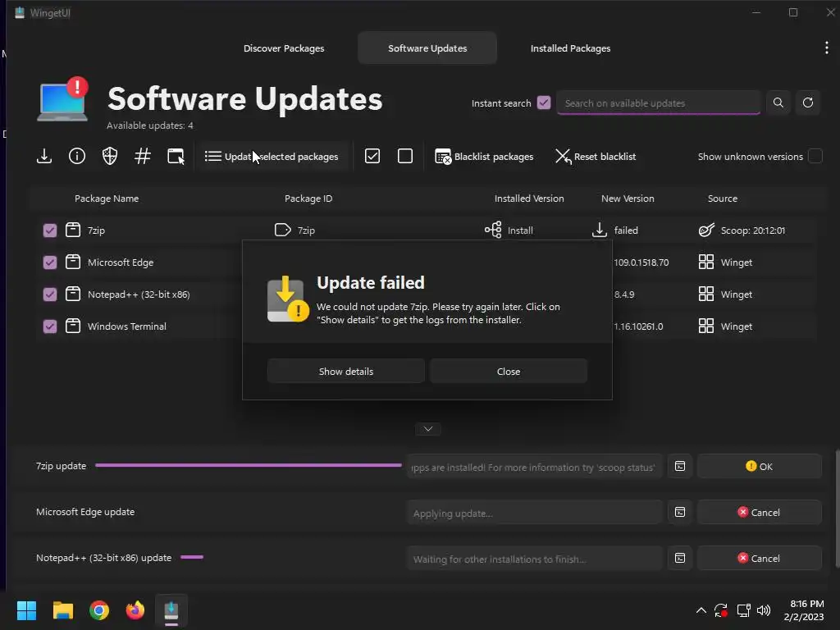Open File Explorer from the taskbar
This screenshot has height=630, width=840.
[62, 610]
